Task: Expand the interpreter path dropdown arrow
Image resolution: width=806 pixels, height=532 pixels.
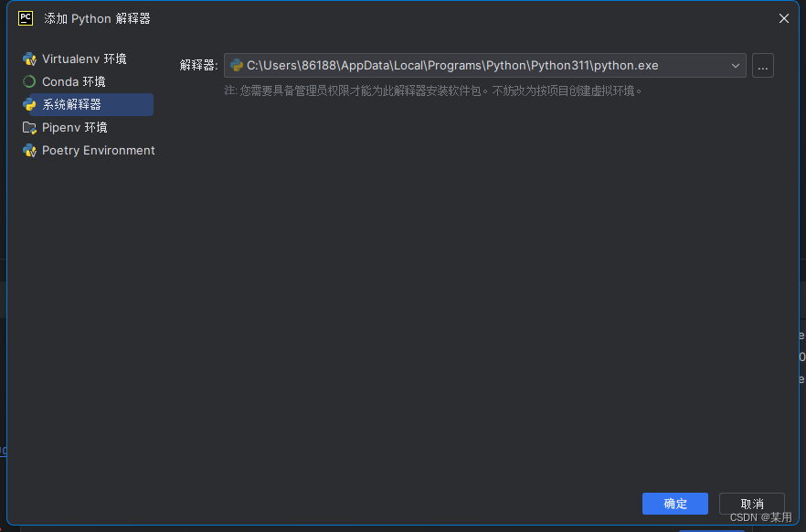Action: click(x=735, y=66)
